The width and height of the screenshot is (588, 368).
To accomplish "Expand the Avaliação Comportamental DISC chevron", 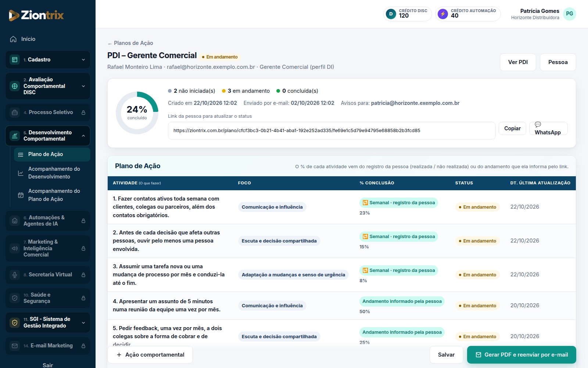I will (83, 86).
